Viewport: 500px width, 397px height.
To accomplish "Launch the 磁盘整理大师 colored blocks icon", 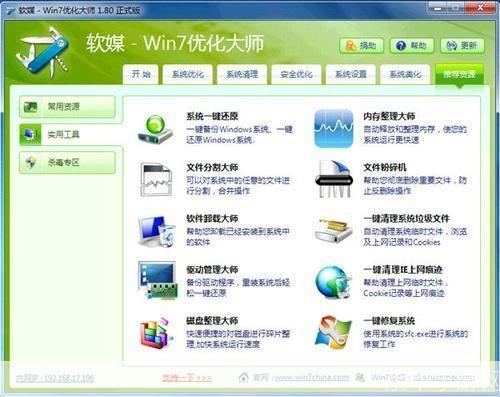I will [157, 333].
